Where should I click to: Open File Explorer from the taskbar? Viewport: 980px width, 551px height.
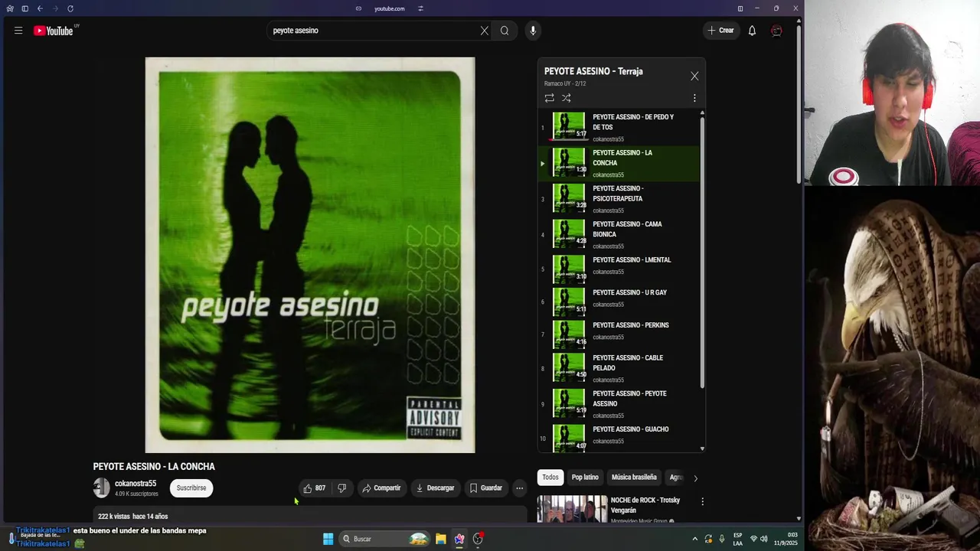(441, 539)
